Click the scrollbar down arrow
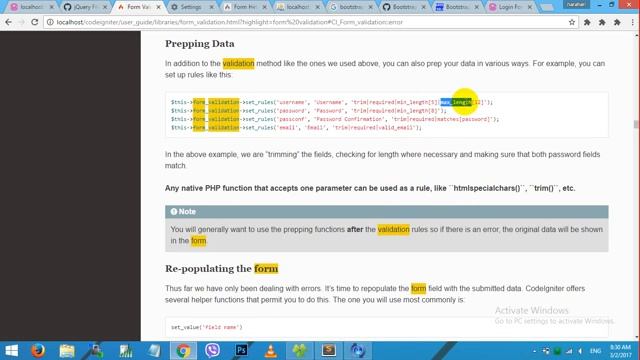The image size is (640, 360). coord(636,338)
